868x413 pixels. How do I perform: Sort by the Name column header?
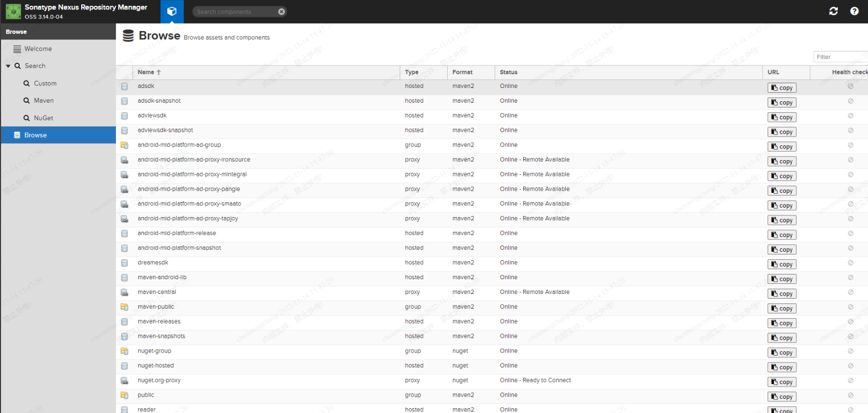[x=266, y=72]
